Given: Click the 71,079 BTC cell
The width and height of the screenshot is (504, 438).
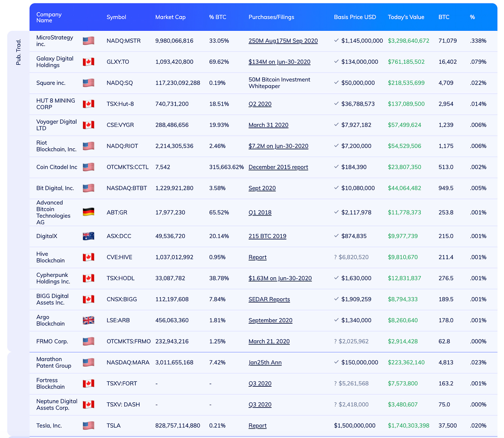Looking at the screenshot, I should tap(448, 41).
